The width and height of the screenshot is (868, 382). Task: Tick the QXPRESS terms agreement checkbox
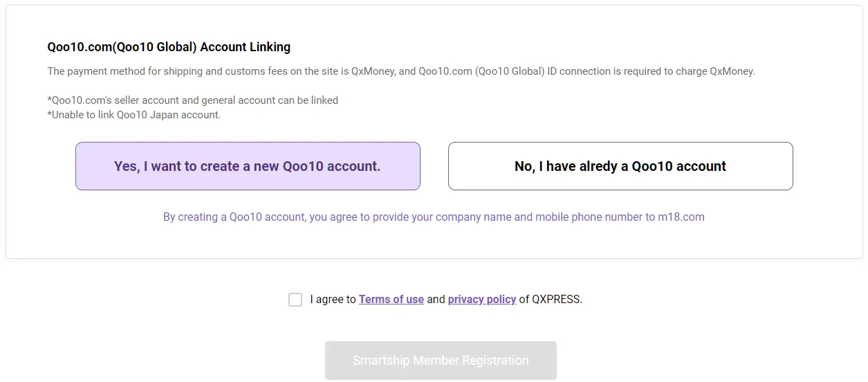[x=295, y=300]
